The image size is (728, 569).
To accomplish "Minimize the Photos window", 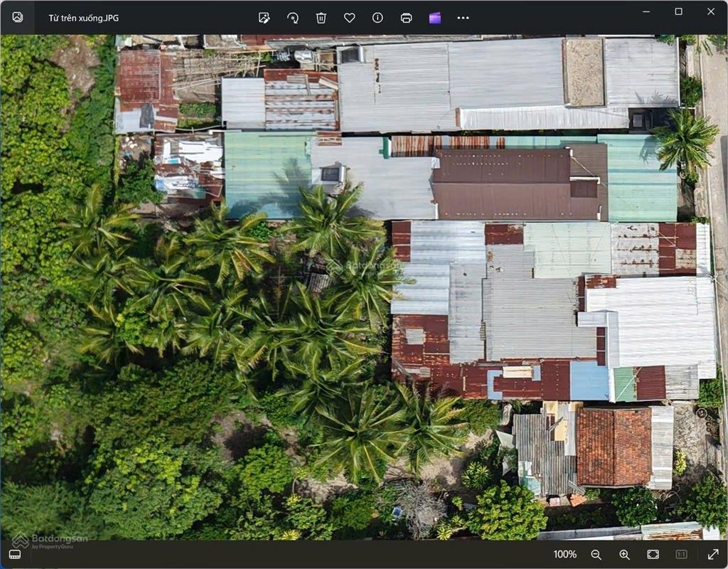I will [646, 11].
